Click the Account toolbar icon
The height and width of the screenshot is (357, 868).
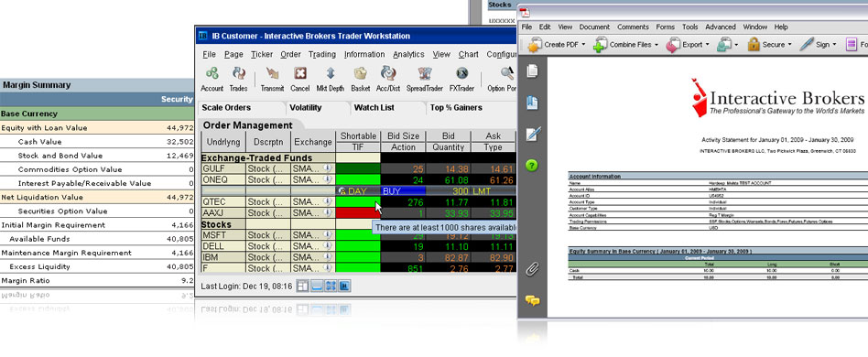tap(212, 79)
